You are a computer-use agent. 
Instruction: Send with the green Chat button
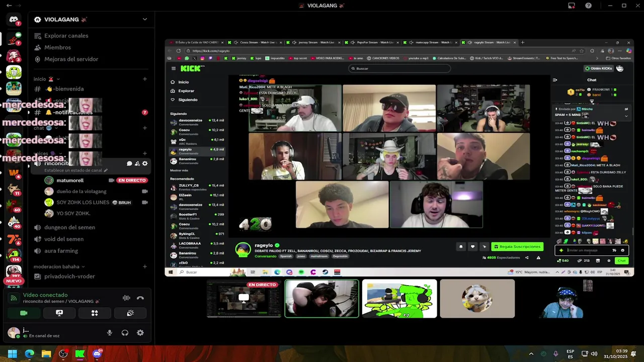pyautogui.click(x=621, y=260)
